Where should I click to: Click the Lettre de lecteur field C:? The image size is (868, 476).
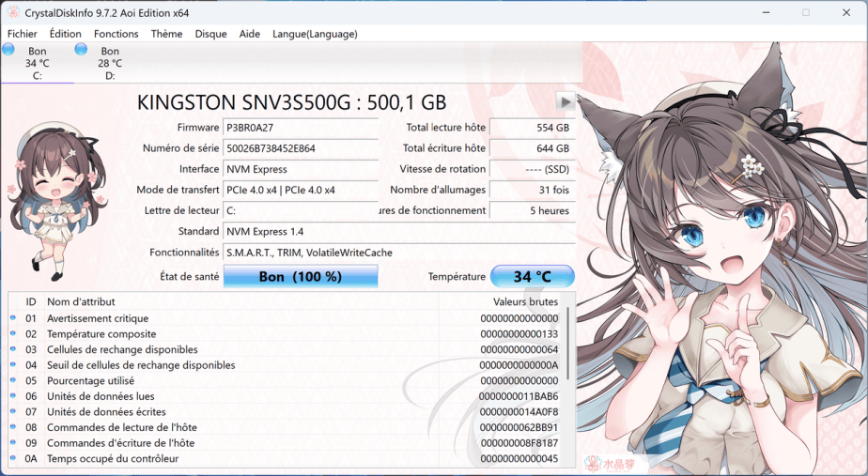301,211
